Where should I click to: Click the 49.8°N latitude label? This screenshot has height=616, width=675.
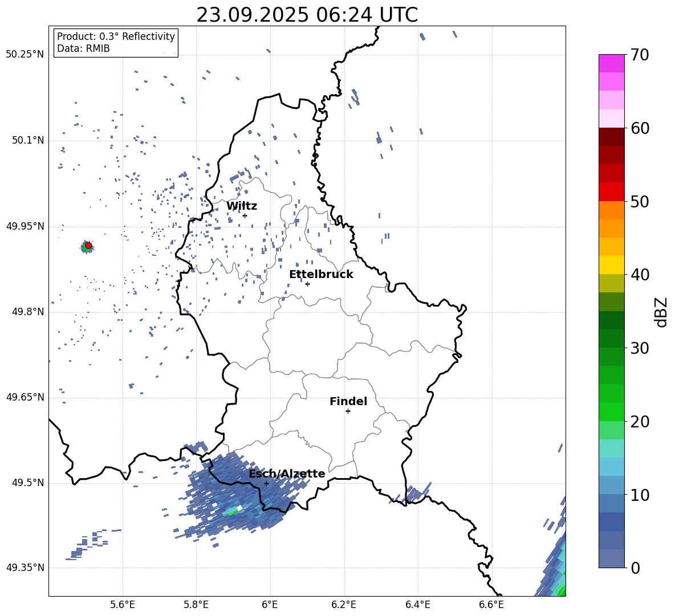(x=27, y=312)
